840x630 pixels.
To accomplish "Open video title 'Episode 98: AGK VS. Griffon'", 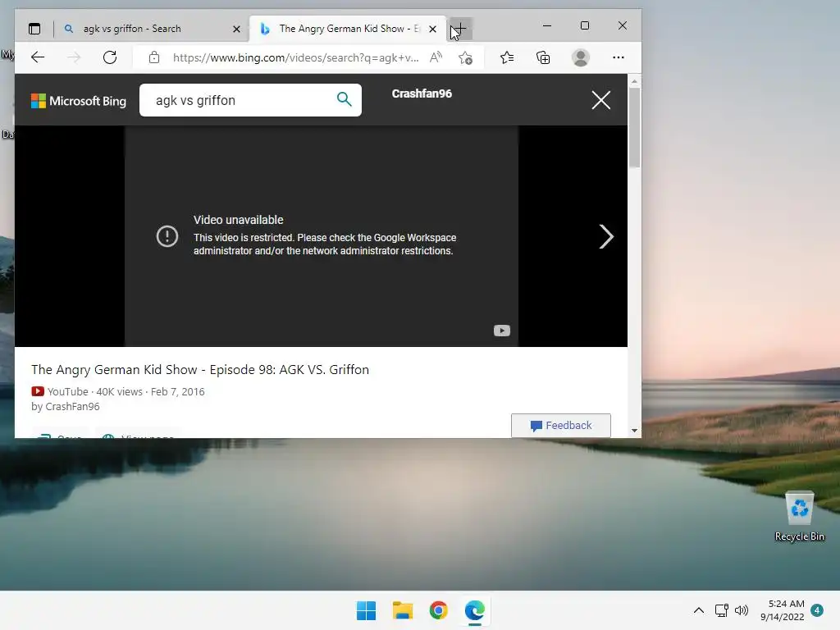I will click(200, 370).
